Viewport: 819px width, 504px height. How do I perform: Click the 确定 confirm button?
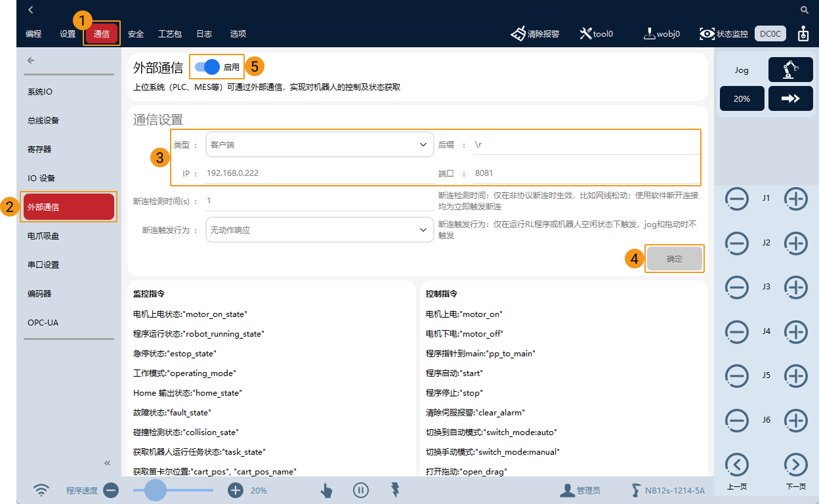[675, 259]
